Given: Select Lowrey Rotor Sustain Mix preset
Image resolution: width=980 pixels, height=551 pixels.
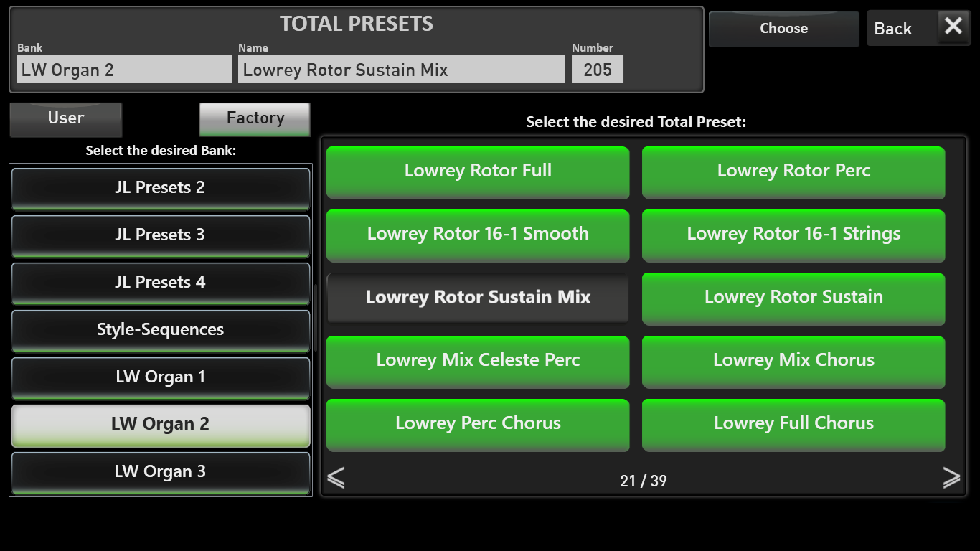Looking at the screenshot, I should 478,298.
